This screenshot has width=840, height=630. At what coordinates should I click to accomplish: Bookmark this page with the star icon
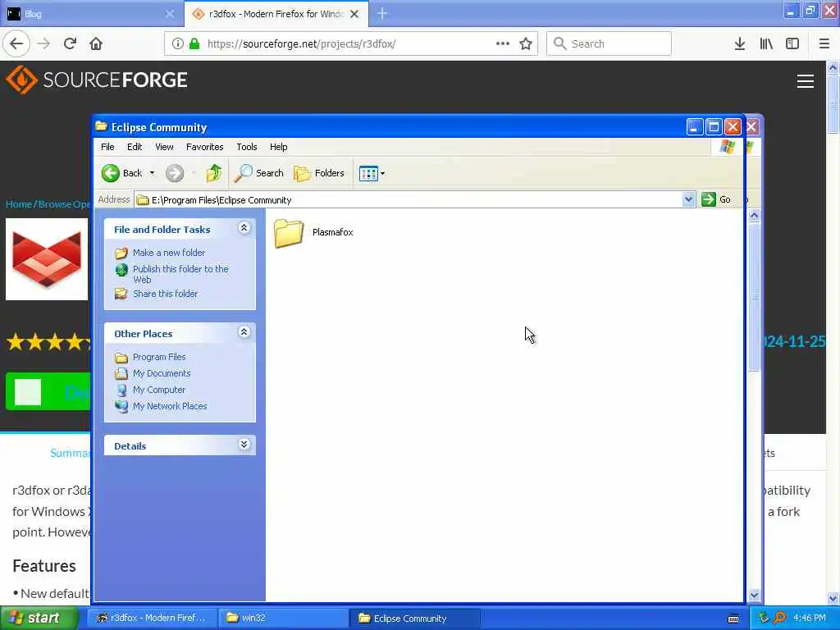(526, 43)
